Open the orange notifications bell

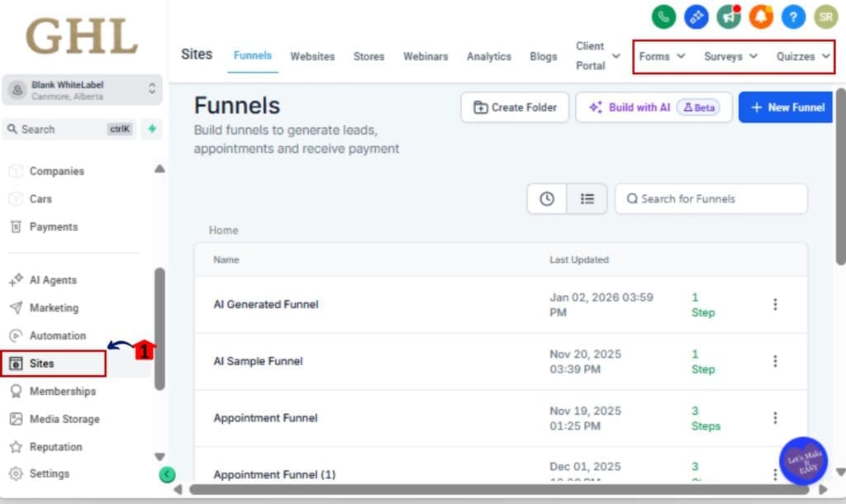[x=760, y=17]
